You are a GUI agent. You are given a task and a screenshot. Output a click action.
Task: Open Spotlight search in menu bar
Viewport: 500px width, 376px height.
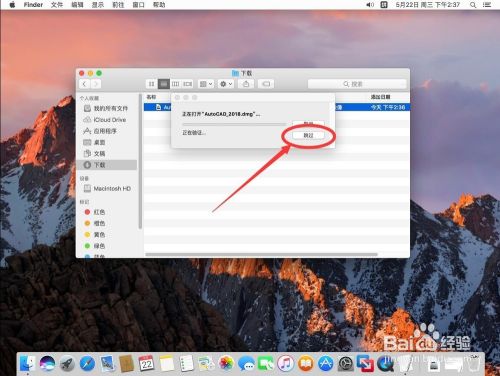point(473,5)
